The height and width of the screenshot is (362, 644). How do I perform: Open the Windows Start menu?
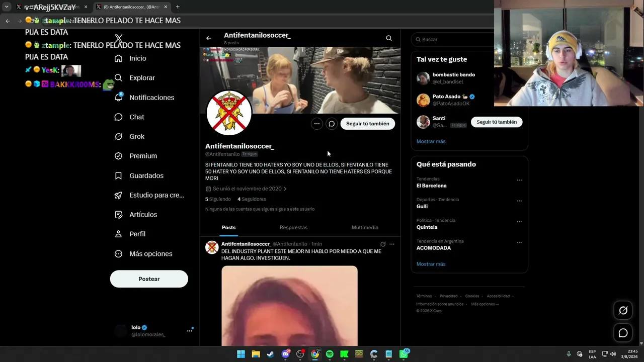241,354
